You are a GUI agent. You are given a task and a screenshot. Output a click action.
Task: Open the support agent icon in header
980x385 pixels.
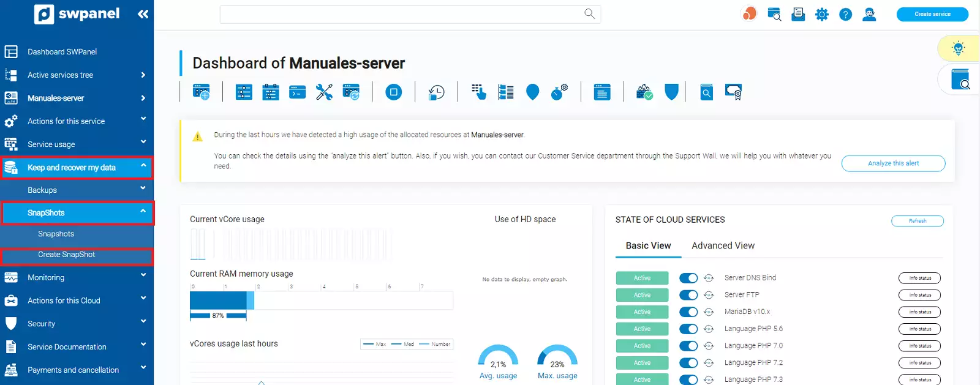click(869, 14)
